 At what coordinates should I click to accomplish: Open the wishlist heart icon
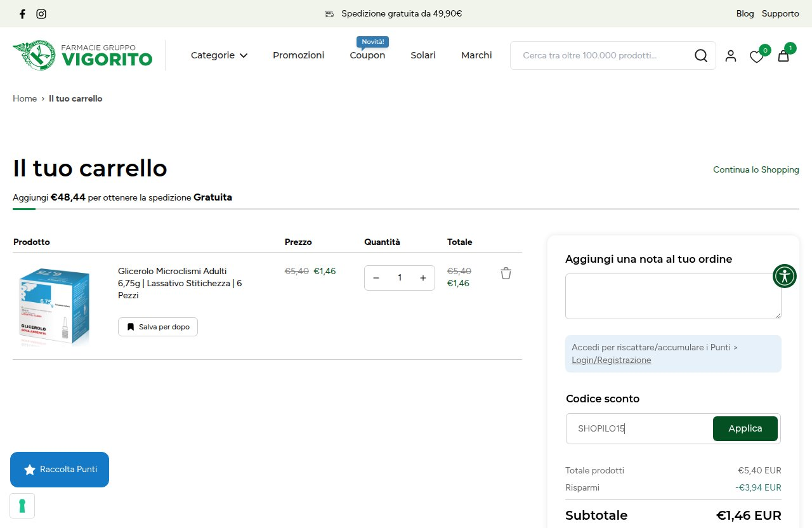(x=756, y=56)
